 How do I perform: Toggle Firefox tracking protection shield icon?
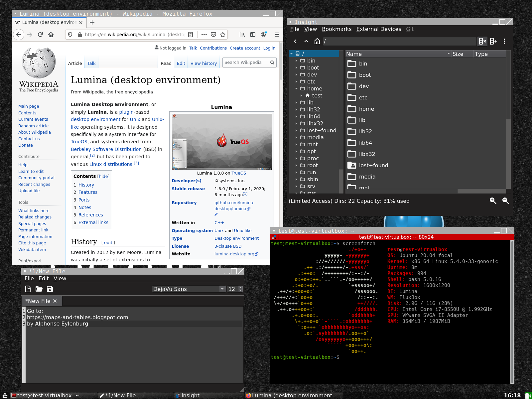tap(70, 35)
